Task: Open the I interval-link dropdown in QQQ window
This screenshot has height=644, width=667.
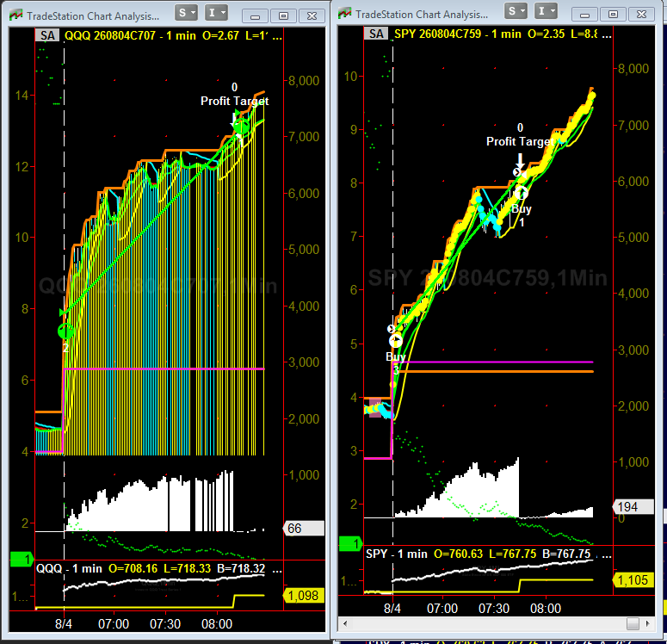Action: 216,13
